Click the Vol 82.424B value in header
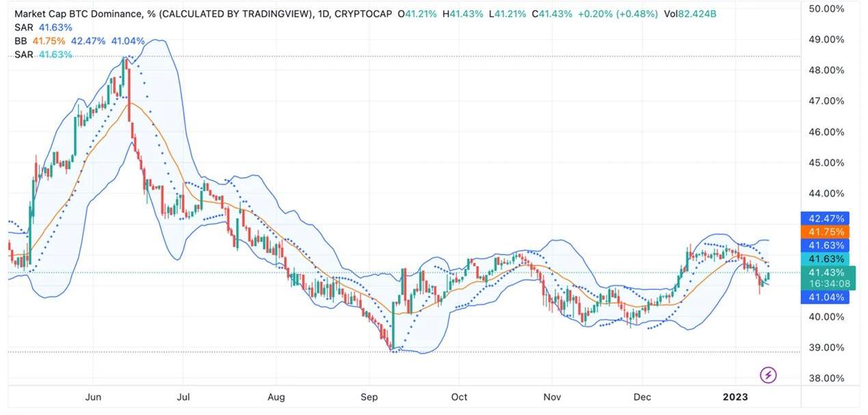 click(690, 14)
